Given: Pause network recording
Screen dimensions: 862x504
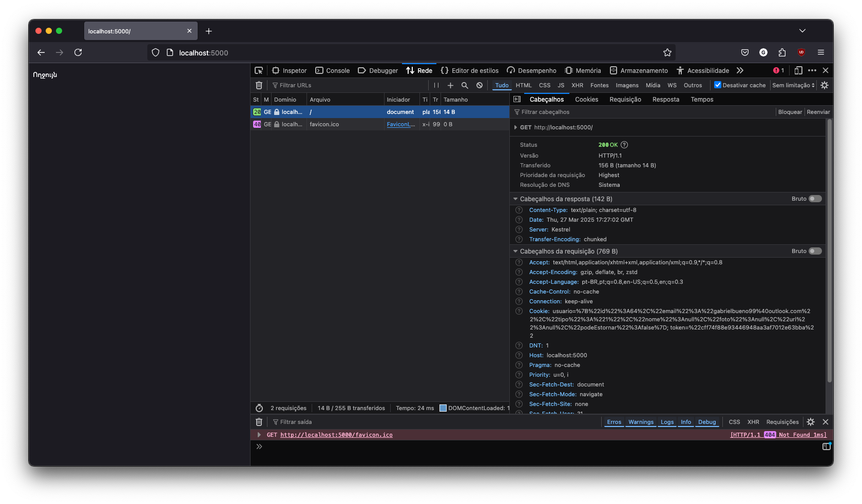Looking at the screenshot, I should click(436, 86).
